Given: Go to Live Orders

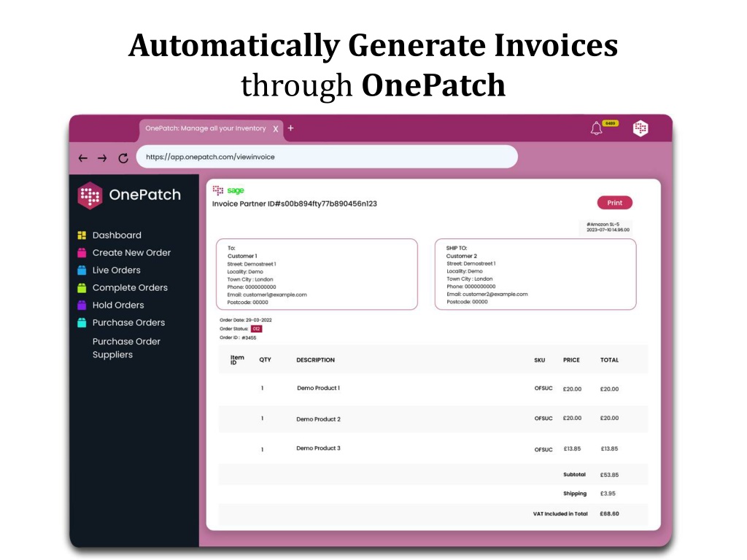Looking at the screenshot, I should (x=116, y=271).
